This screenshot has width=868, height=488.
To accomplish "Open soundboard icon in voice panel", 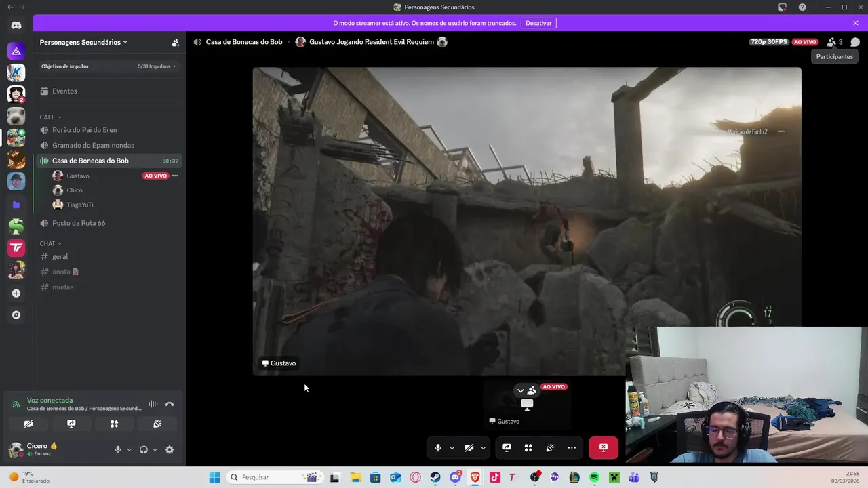I will tap(157, 424).
